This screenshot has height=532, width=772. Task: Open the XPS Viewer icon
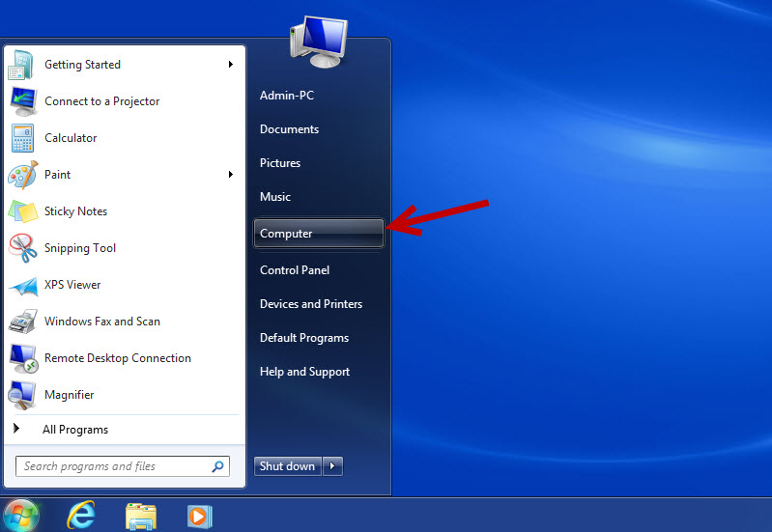coord(22,285)
